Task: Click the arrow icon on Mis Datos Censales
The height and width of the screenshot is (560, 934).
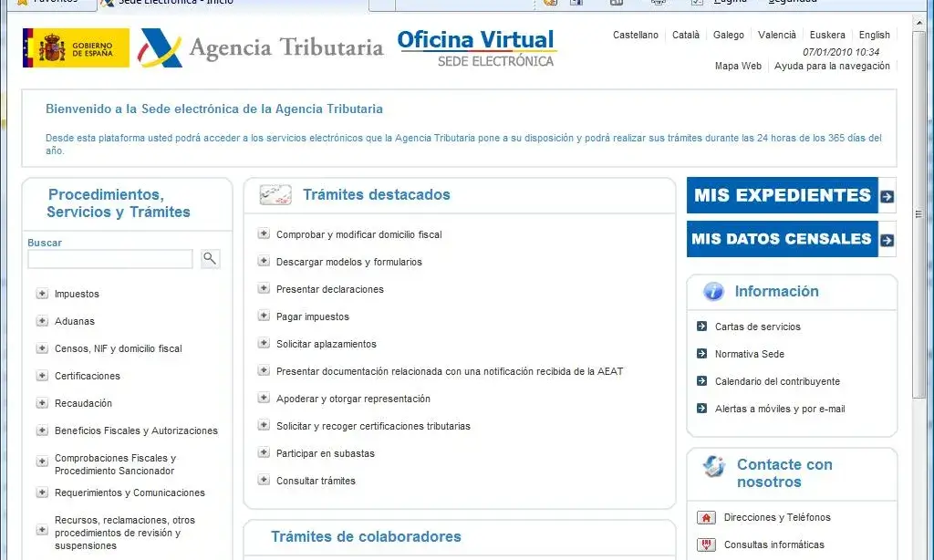Action: (x=887, y=240)
